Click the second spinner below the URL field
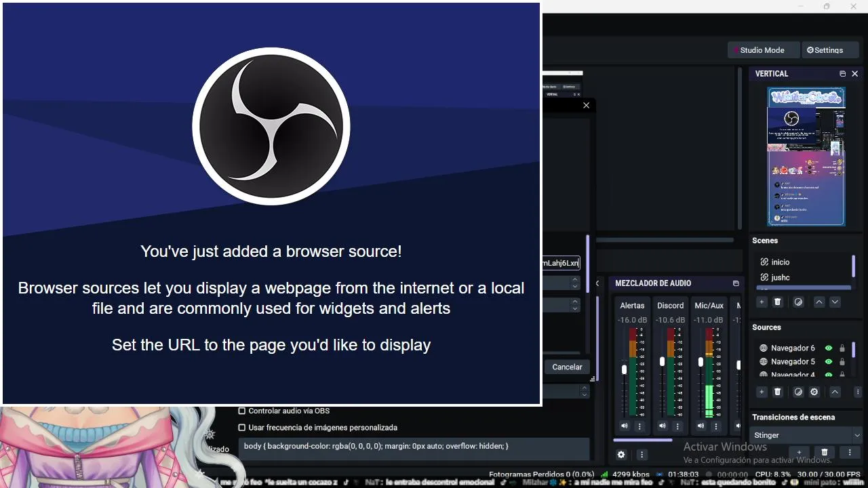Viewport: 868px width, 488px height. tap(575, 305)
